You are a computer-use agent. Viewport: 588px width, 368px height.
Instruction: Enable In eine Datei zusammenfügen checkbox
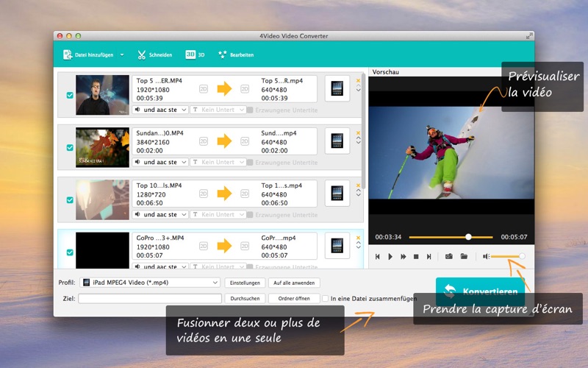pos(325,299)
